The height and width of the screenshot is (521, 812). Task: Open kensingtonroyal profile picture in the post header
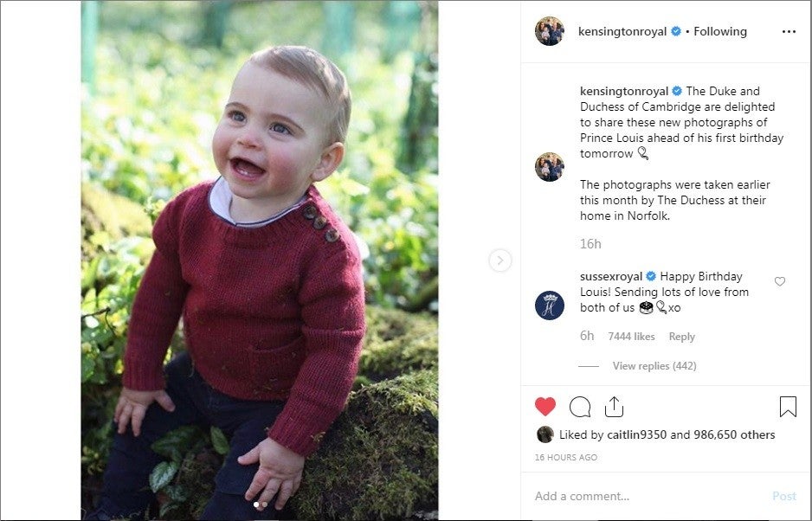coord(550,31)
